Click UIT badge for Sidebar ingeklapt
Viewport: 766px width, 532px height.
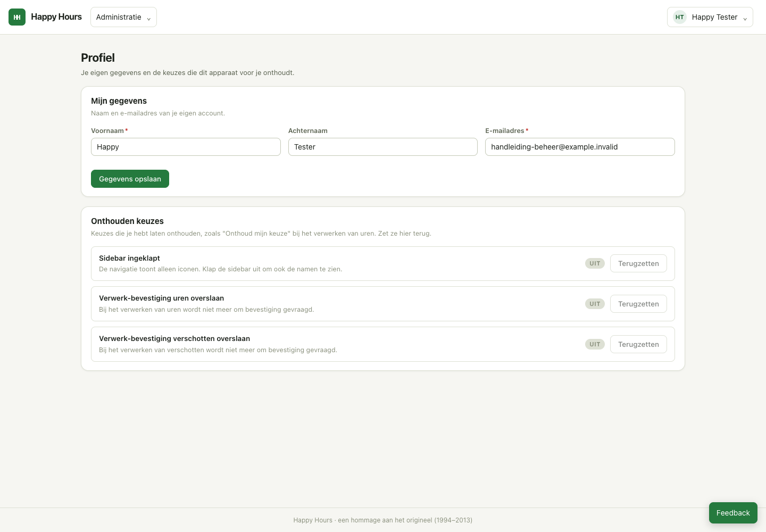click(x=595, y=263)
